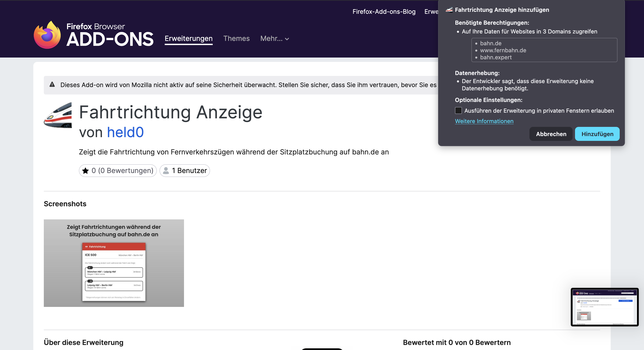The image size is (644, 350).
Task: Click the Datenerhebung heading in popup
Action: point(477,73)
